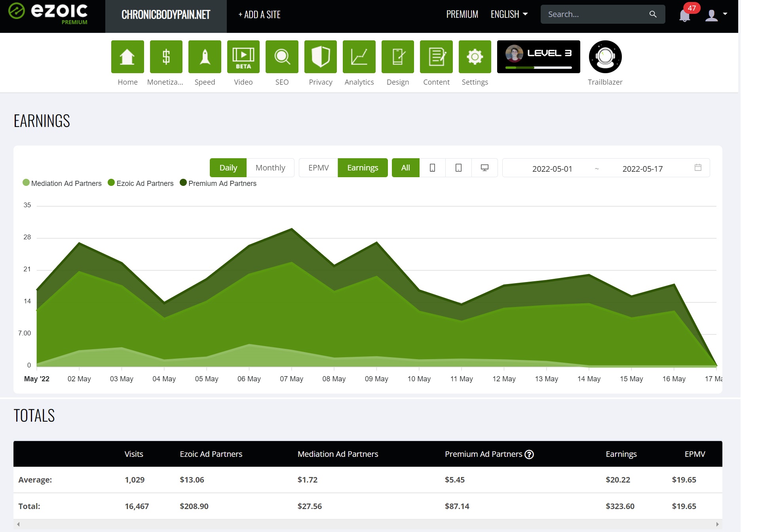Open the Privacy shield icon
The image size is (758, 532).
(321, 57)
